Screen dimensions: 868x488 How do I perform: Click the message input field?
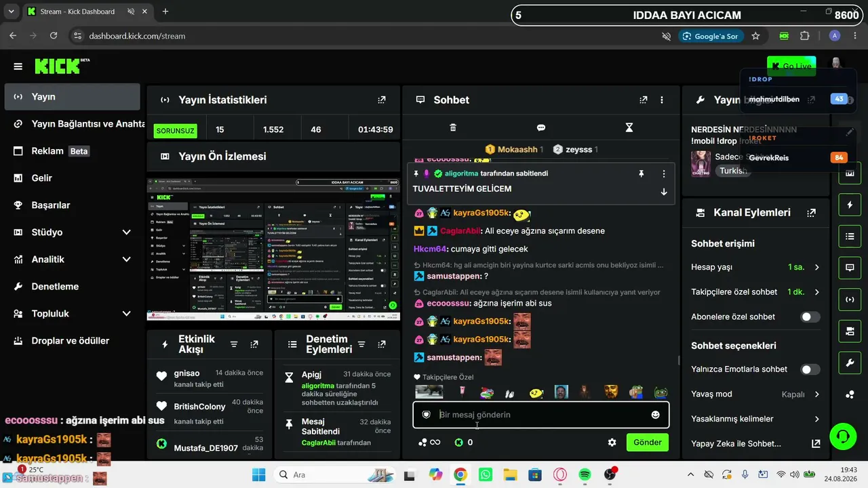point(541,415)
